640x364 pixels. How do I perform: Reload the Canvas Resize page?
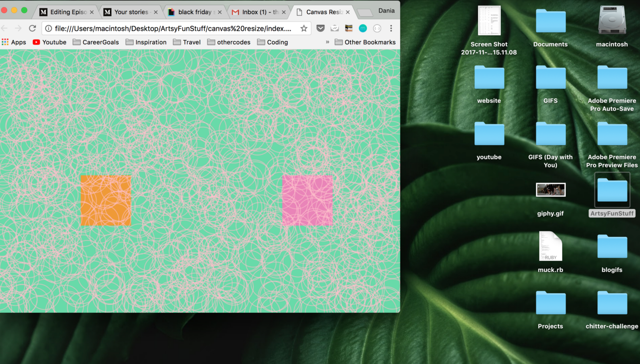click(33, 28)
